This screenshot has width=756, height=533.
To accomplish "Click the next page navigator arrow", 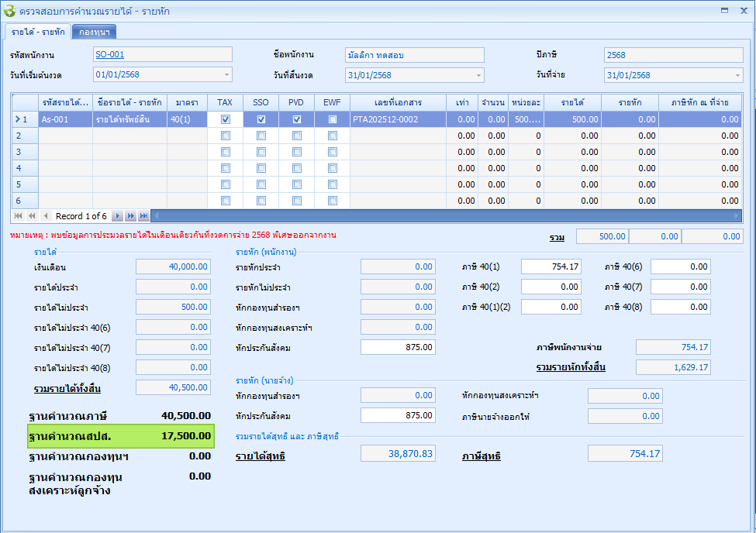I will 130,216.
